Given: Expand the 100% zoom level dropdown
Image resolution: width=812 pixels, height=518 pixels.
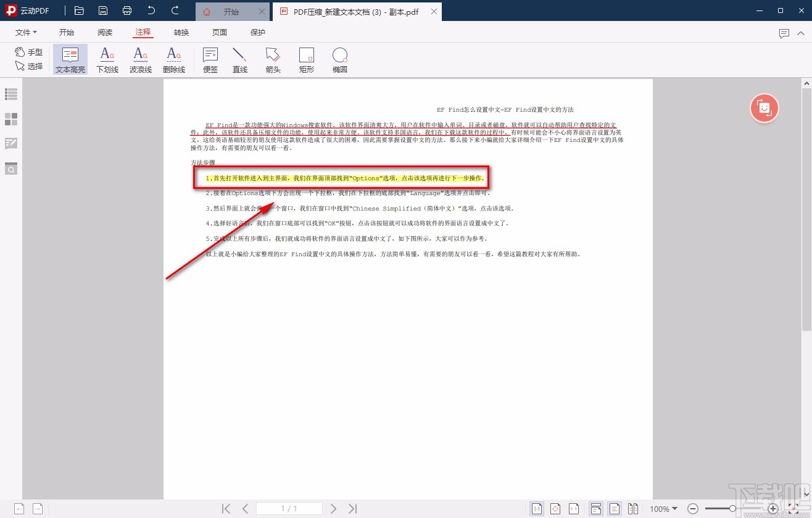Looking at the screenshot, I should click(x=664, y=509).
